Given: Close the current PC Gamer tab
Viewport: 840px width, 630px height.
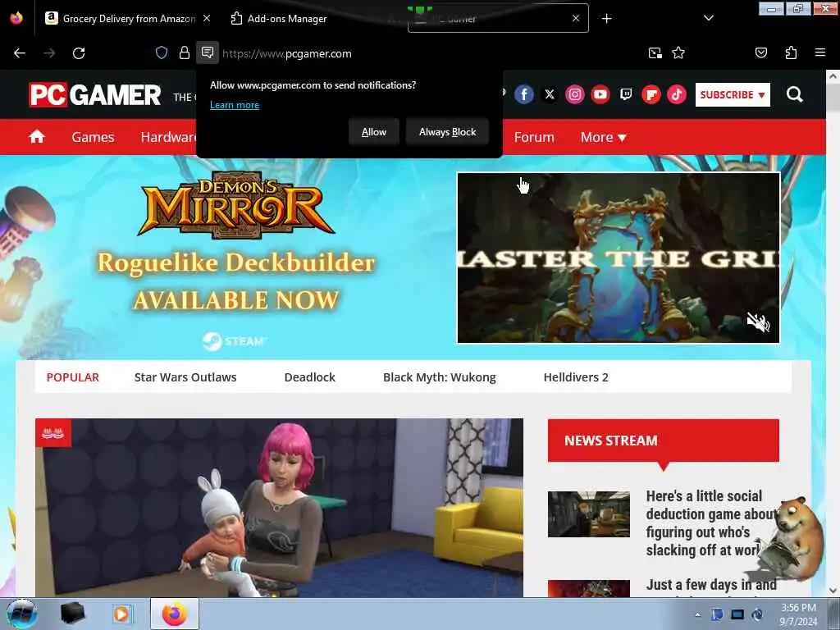Looking at the screenshot, I should [576, 18].
